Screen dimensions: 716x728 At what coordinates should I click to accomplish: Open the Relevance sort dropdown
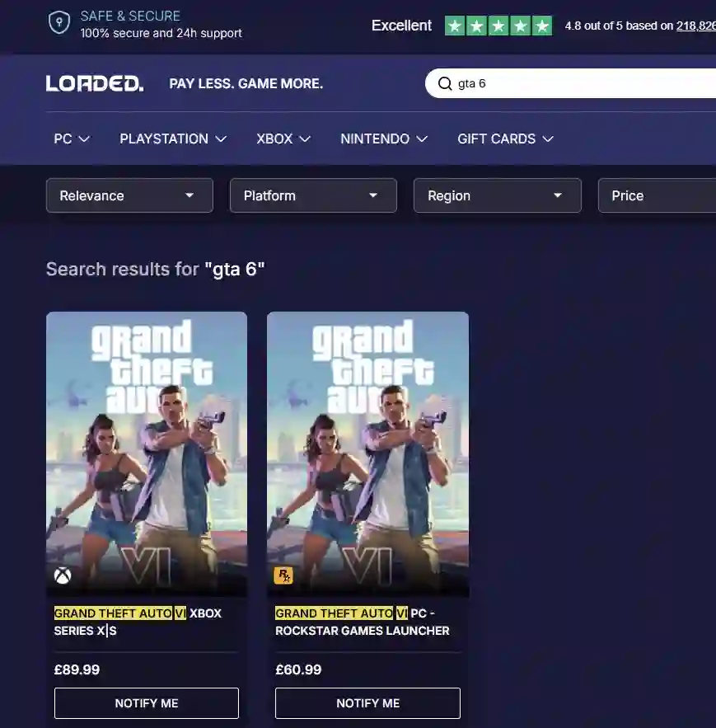(129, 195)
